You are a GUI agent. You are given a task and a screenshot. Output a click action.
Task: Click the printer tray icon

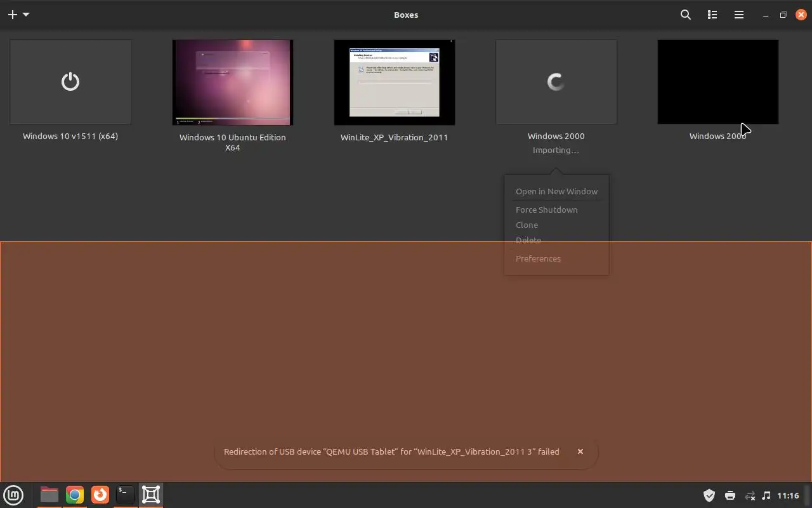tap(730, 495)
